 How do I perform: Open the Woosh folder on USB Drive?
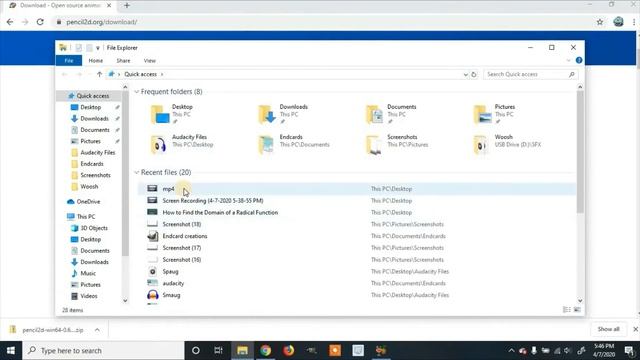482,144
